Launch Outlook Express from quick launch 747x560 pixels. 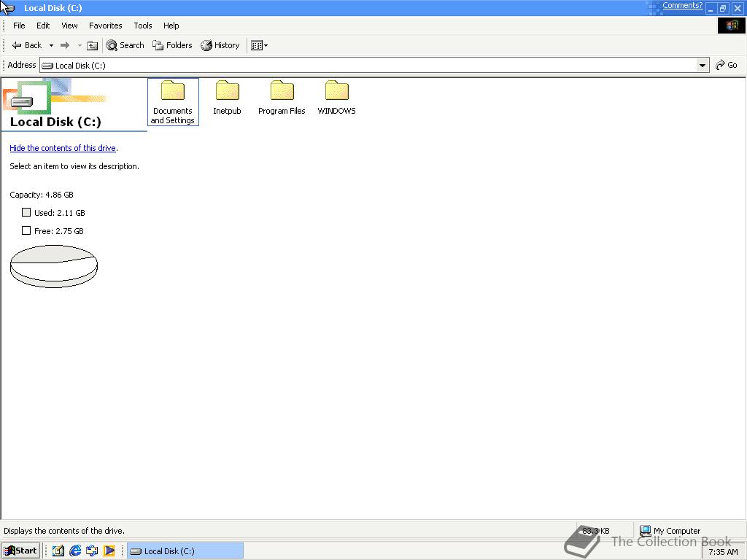[x=92, y=551]
